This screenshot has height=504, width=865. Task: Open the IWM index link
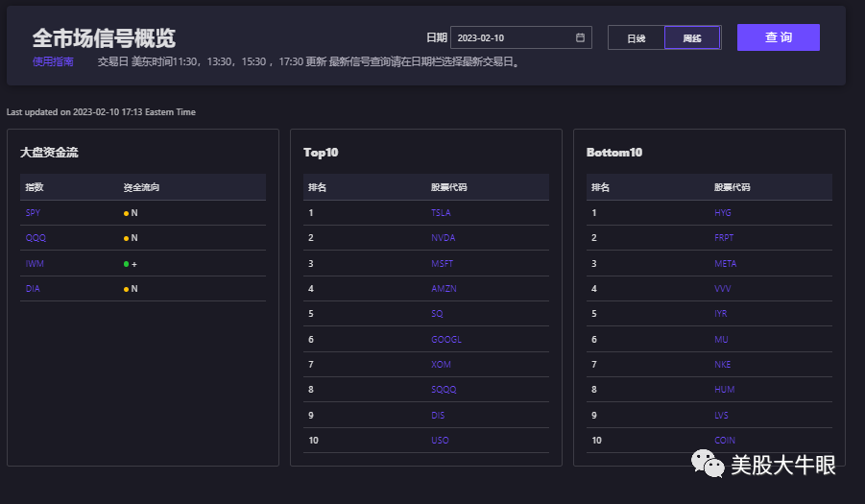[35, 264]
